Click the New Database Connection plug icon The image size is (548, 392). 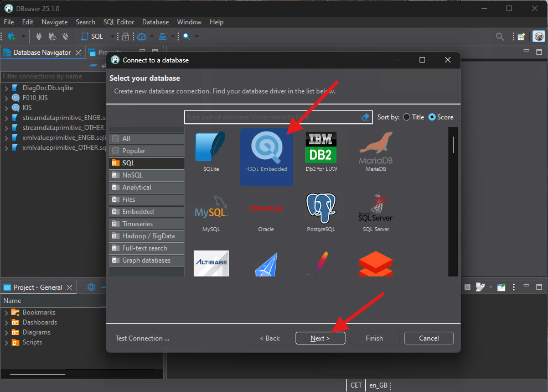(12, 36)
